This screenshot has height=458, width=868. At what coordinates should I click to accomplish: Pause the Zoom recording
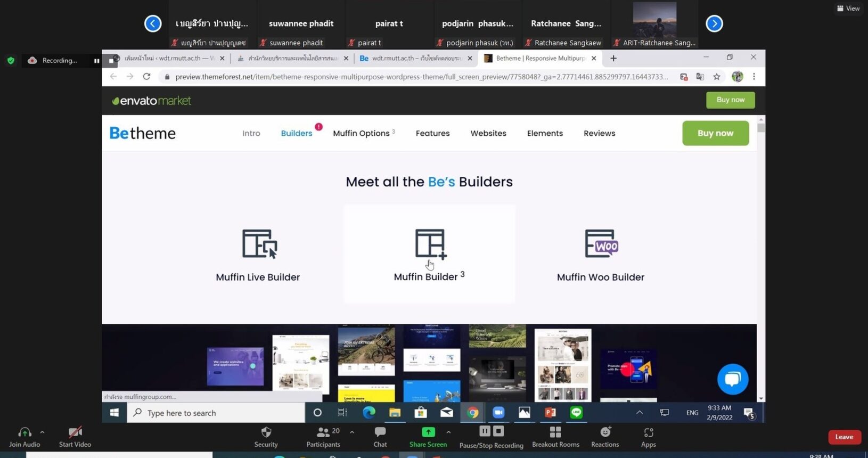point(485,431)
